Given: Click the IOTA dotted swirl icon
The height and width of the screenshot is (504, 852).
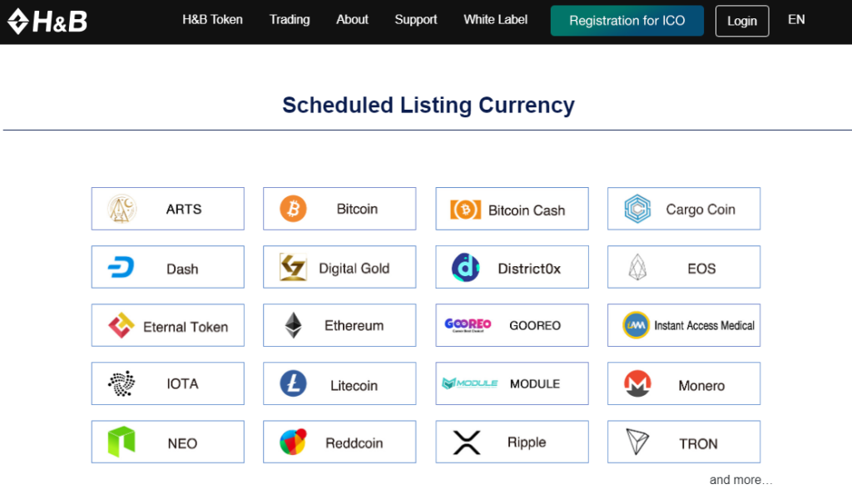Looking at the screenshot, I should pos(121,383).
